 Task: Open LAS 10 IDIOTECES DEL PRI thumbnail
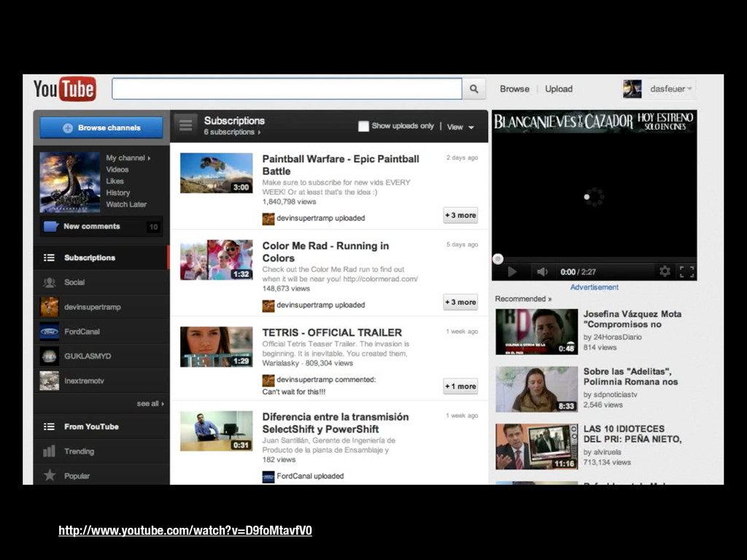536,447
